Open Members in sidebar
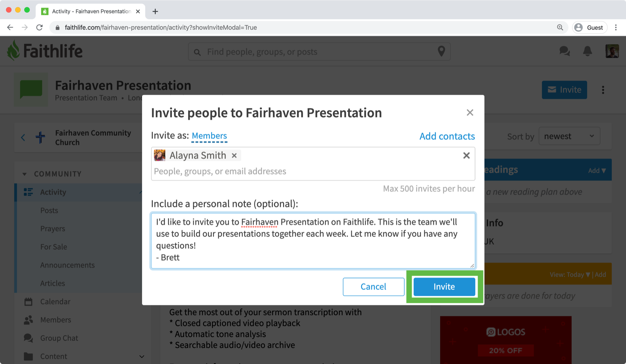 (56, 320)
